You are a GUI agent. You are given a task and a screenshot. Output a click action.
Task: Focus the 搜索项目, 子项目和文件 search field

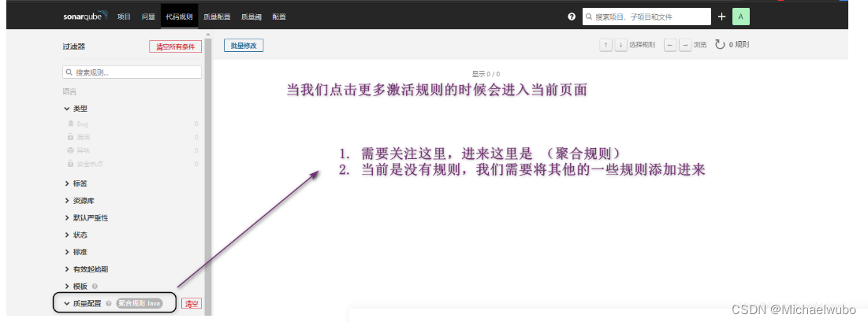646,17
